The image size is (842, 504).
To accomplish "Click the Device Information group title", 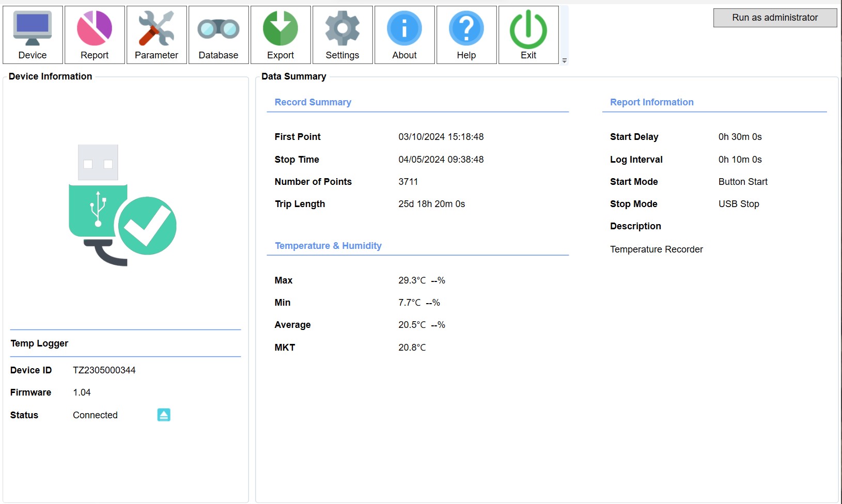I will (50, 76).
